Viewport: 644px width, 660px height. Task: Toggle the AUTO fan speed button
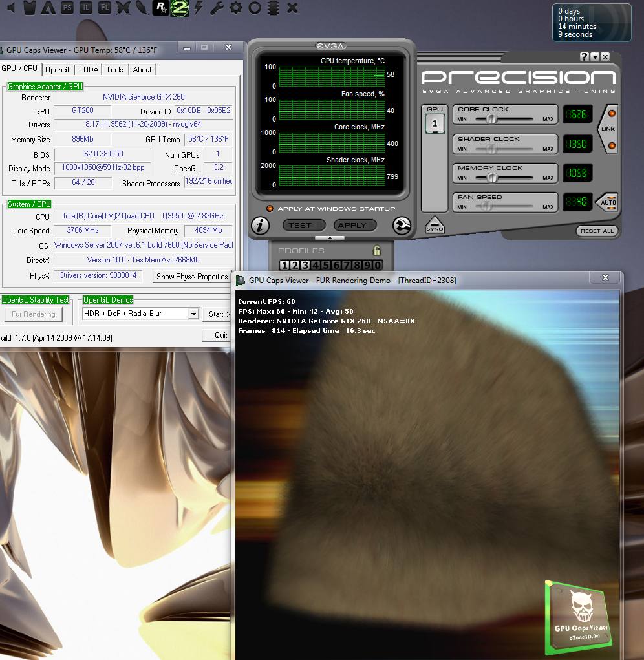(607, 202)
